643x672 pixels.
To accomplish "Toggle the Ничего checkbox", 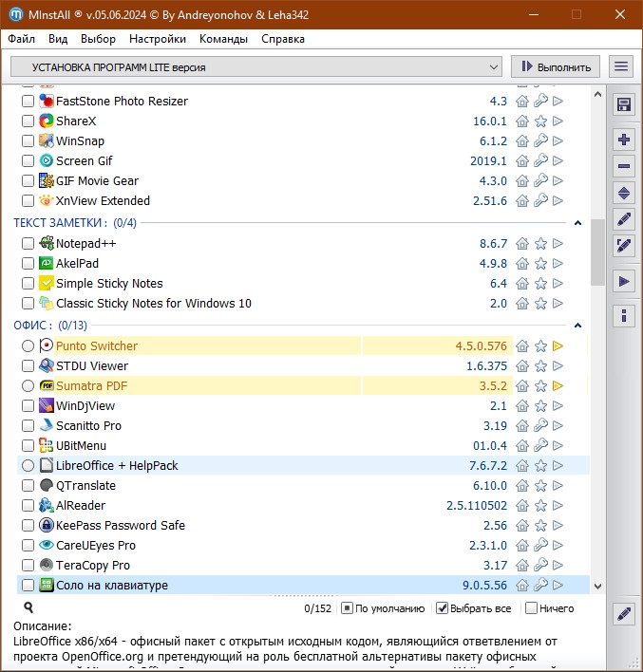I will tap(531, 608).
